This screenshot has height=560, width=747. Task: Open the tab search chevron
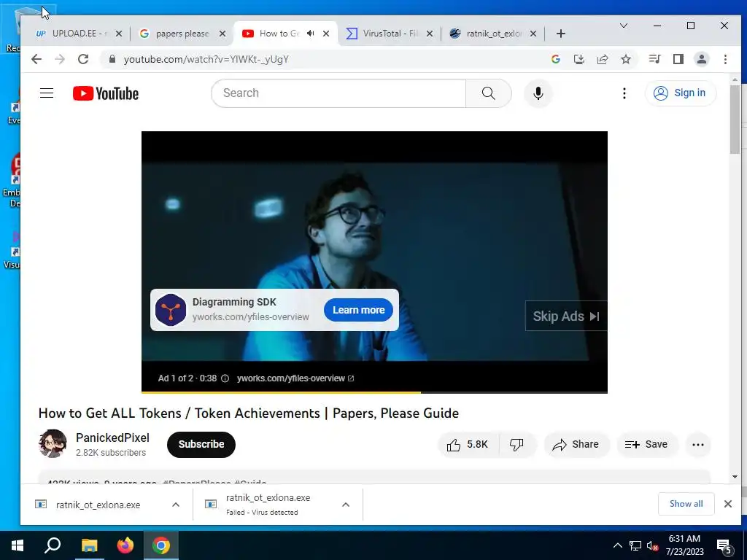tap(623, 26)
